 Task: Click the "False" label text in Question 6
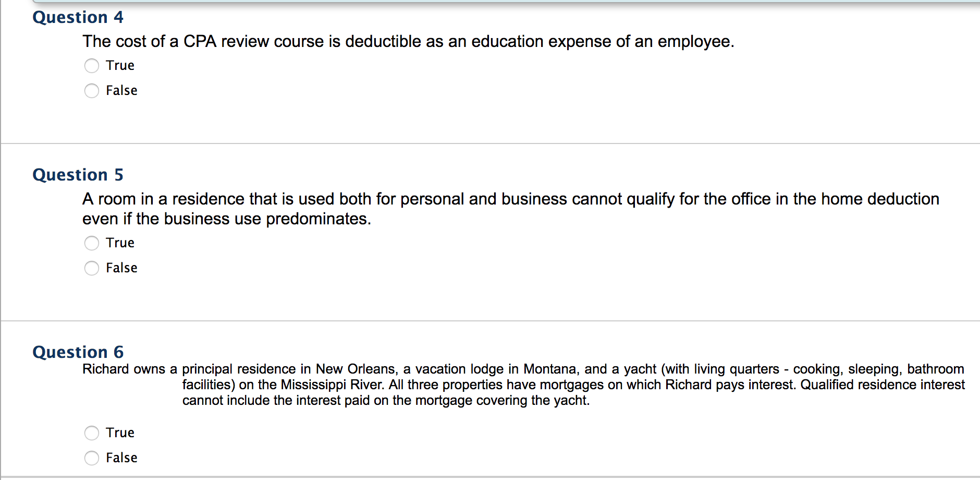122,458
